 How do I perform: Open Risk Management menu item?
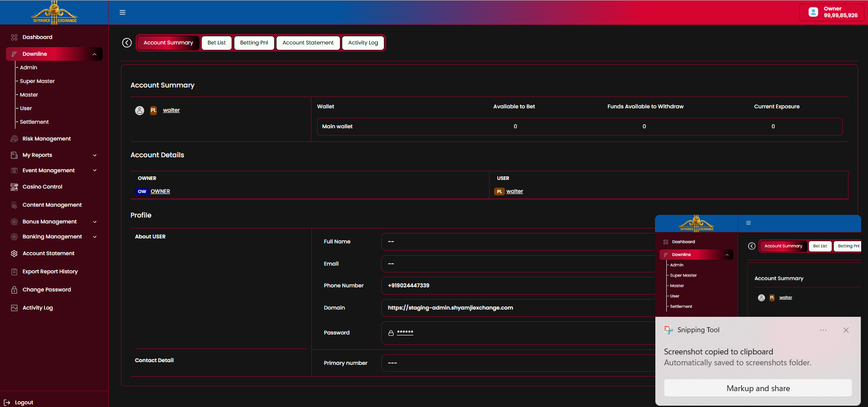[47, 139]
